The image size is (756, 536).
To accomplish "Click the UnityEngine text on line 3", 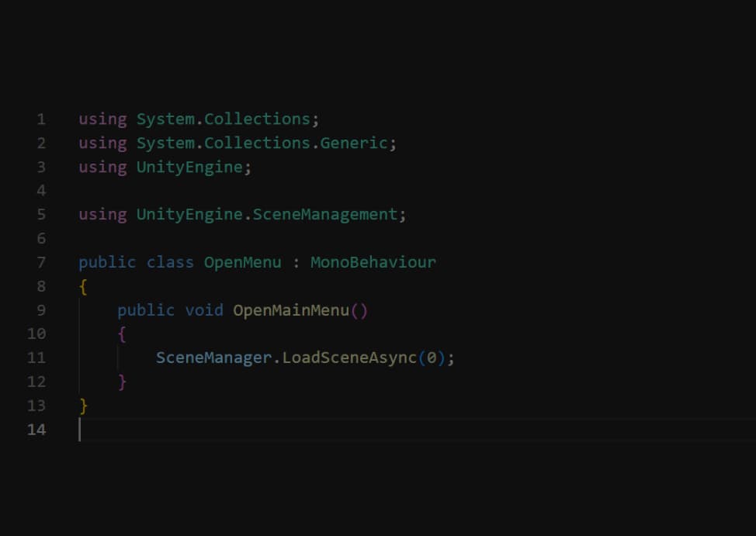I will pos(189,167).
